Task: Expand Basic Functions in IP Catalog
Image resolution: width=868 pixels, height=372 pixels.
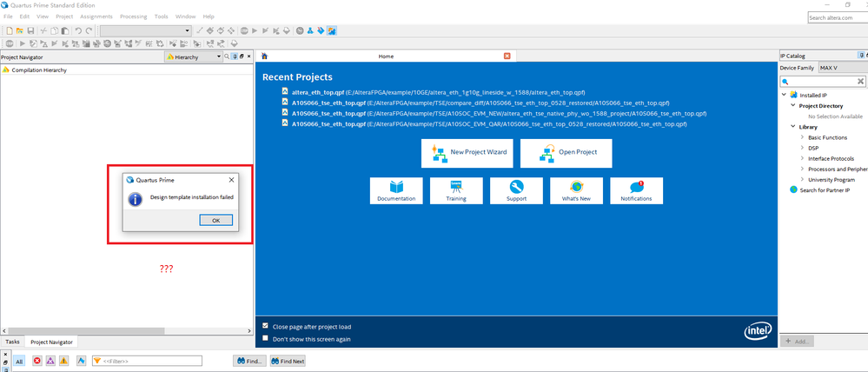Action: click(x=803, y=137)
